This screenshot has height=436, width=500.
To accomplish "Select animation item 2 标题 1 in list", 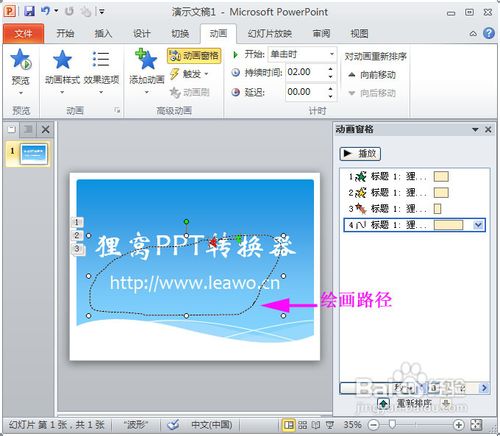I will click(413, 193).
